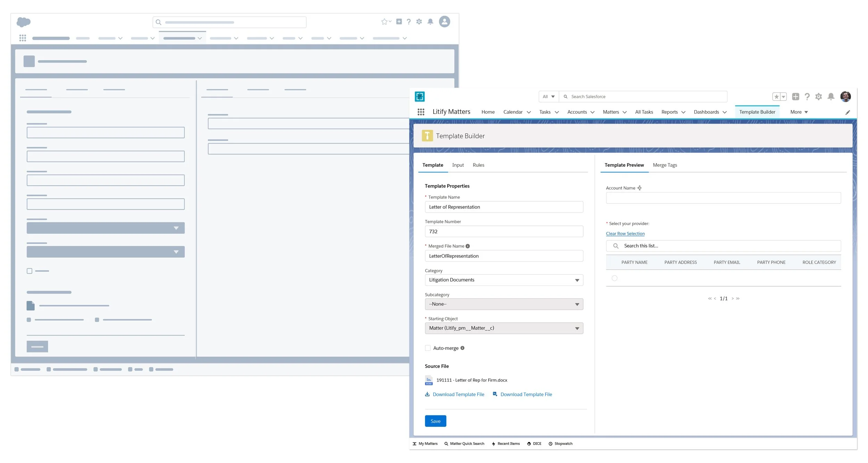Open the Subcategory dropdown showing --None--

(504, 304)
